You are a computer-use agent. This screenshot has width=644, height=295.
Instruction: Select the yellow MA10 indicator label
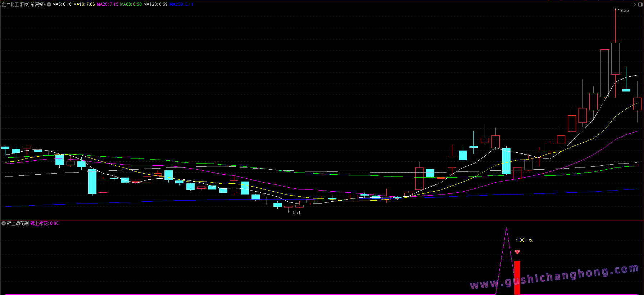click(x=84, y=4)
